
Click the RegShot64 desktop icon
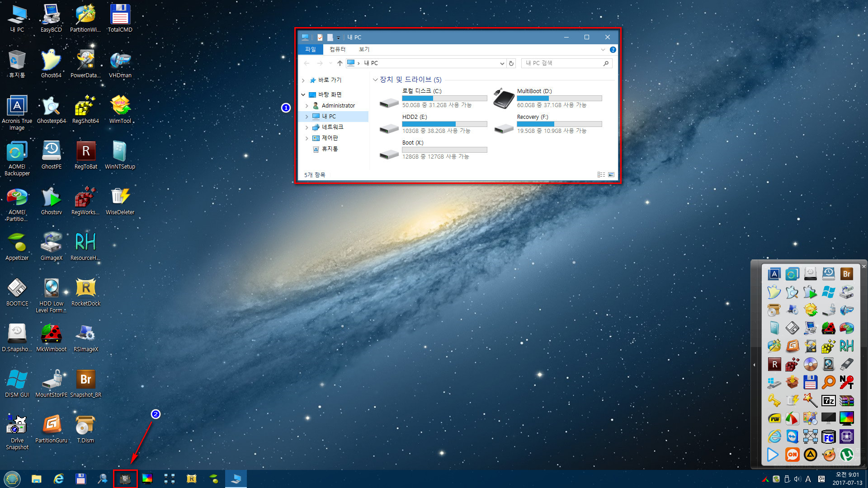[x=85, y=109]
